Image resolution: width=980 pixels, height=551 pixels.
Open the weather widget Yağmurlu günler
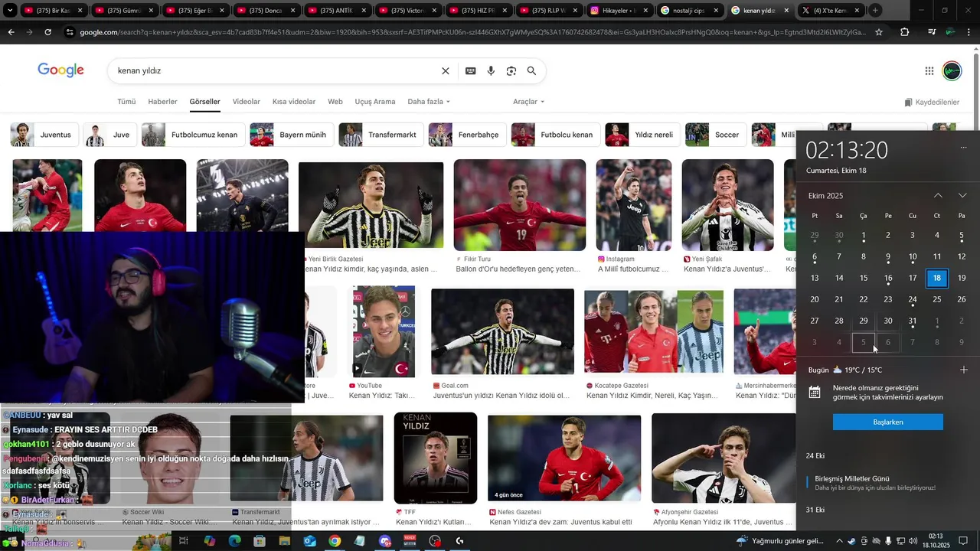point(779,541)
